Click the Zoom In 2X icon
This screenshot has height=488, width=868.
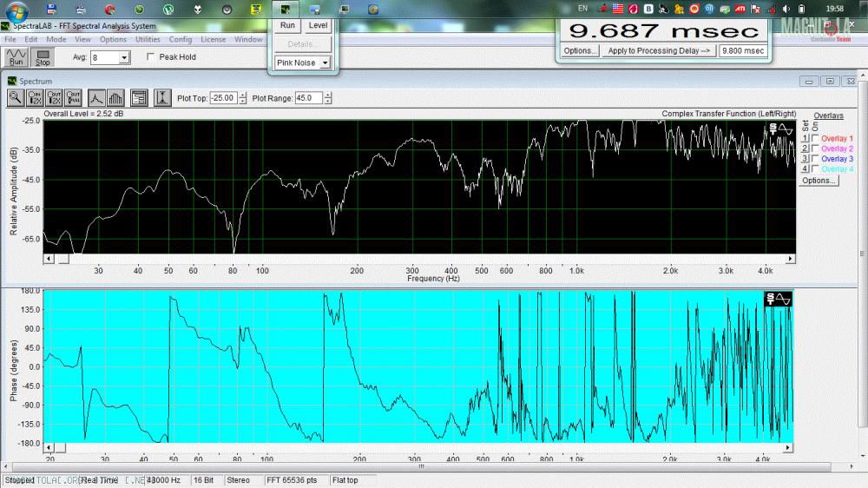tap(35, 98)
